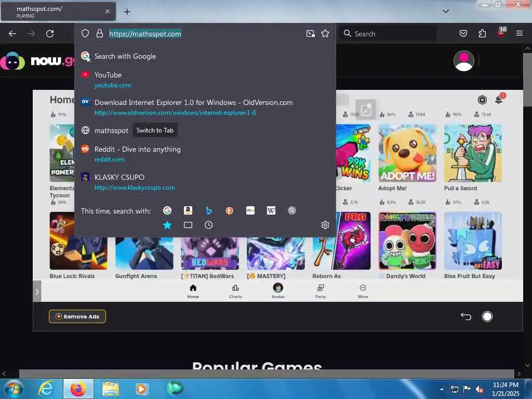The height and width of the screenshot is (399, 532).
Task: Open the list all tabs dropdown arrow
Action: 446,11
